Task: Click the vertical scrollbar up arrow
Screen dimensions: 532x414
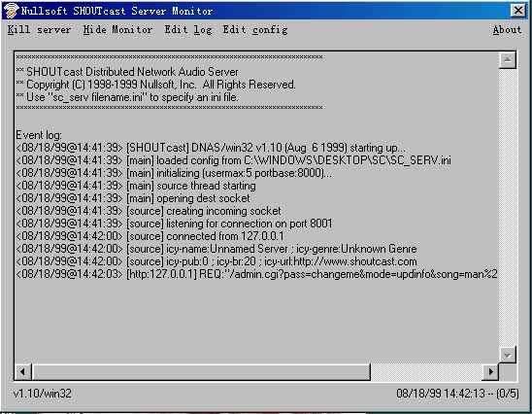Action: click(508, 60)
